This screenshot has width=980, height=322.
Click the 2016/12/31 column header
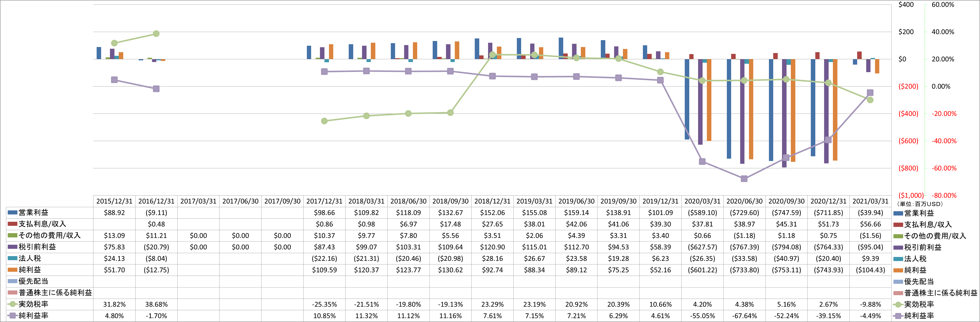[156, 201]
